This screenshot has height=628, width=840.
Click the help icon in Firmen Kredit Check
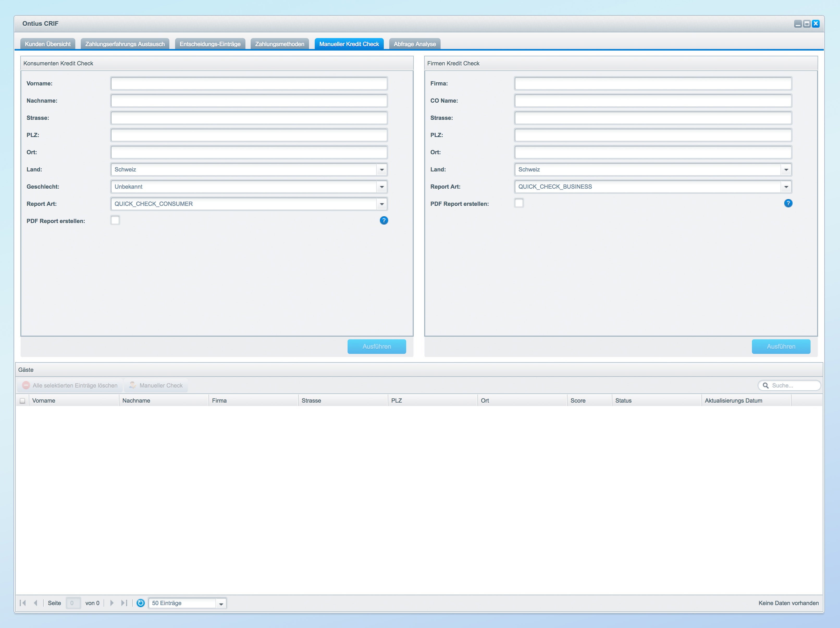[788, 204]
